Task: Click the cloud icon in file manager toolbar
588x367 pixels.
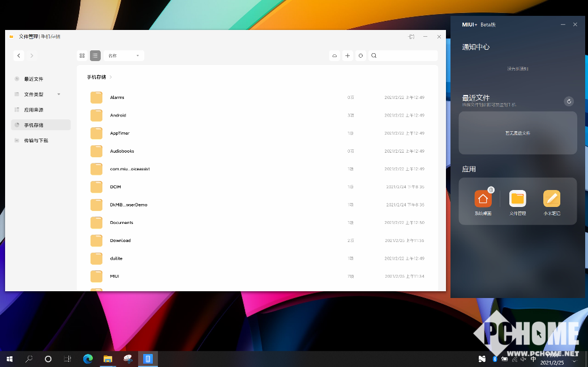Action: pyautogui.click(x=334, y=55)
